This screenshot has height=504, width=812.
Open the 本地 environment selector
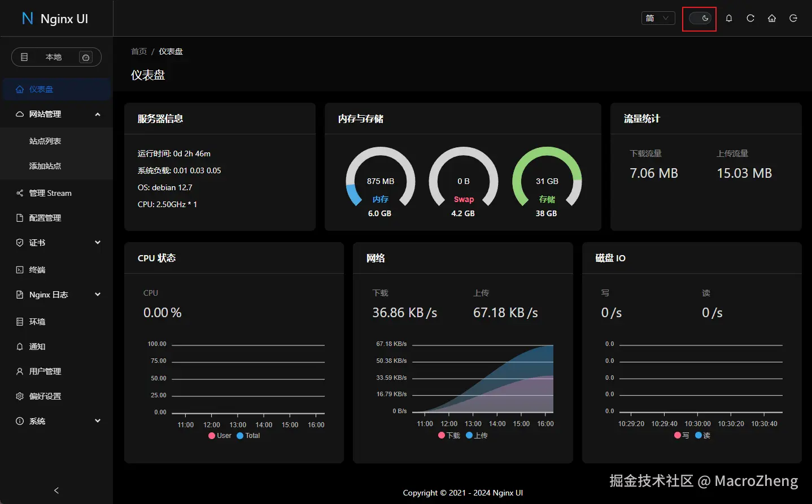pyautogui.click(x=56, y=57)
